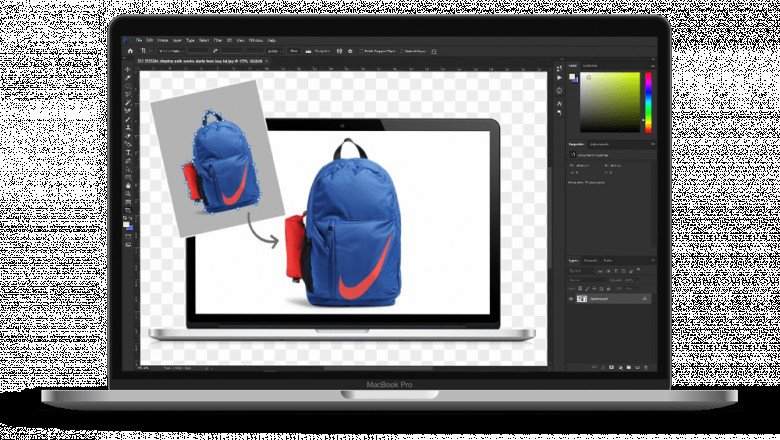Viewport: 780px width, 440px height.
Task: Open the tool preset picker dropdown
Action: (145, 51)
